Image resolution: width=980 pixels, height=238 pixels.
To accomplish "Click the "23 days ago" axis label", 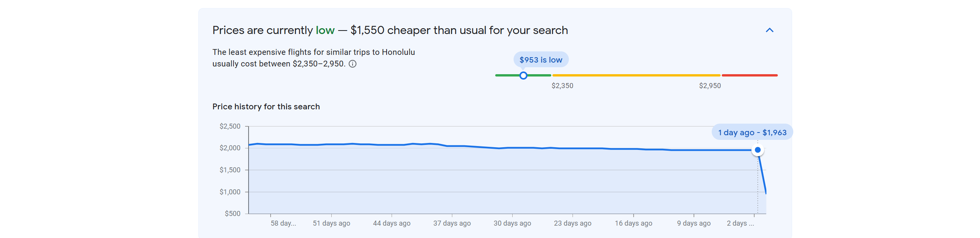I will [x=573, y=223].
